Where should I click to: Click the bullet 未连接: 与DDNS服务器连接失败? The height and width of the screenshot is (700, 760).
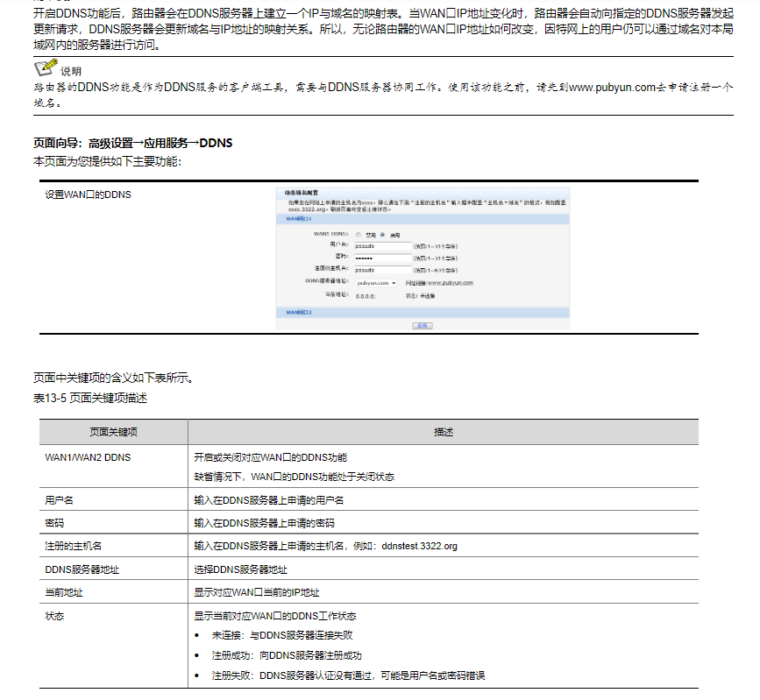click(x=282, y=635)
